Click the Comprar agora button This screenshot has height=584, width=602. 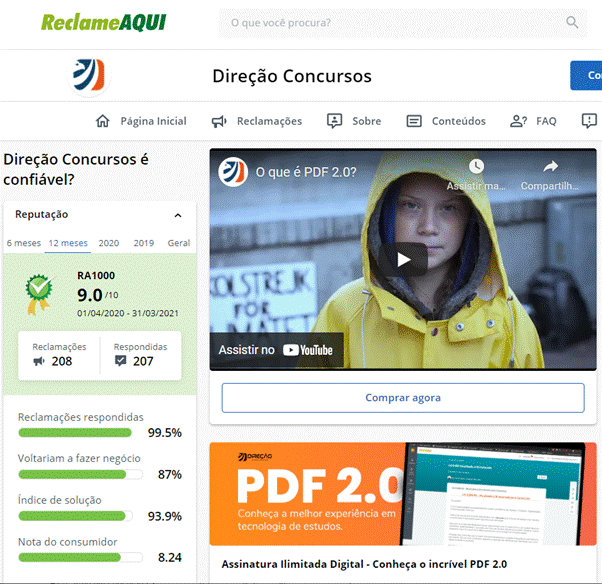click(403, 398)
